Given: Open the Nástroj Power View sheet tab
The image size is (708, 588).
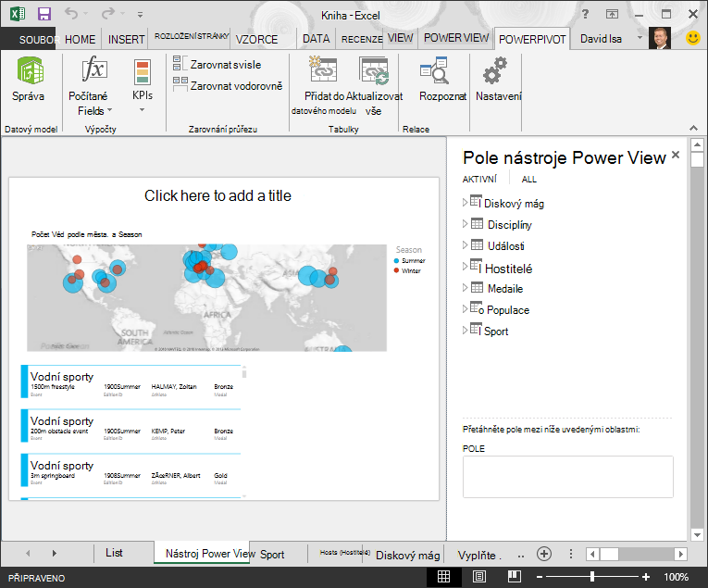Looking at the screenshot, I should [202, 553].
